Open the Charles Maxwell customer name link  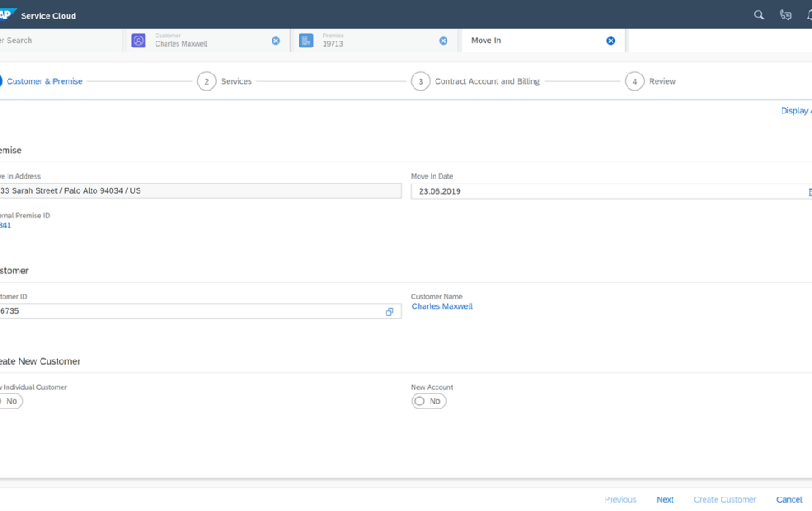coord(442,306)
